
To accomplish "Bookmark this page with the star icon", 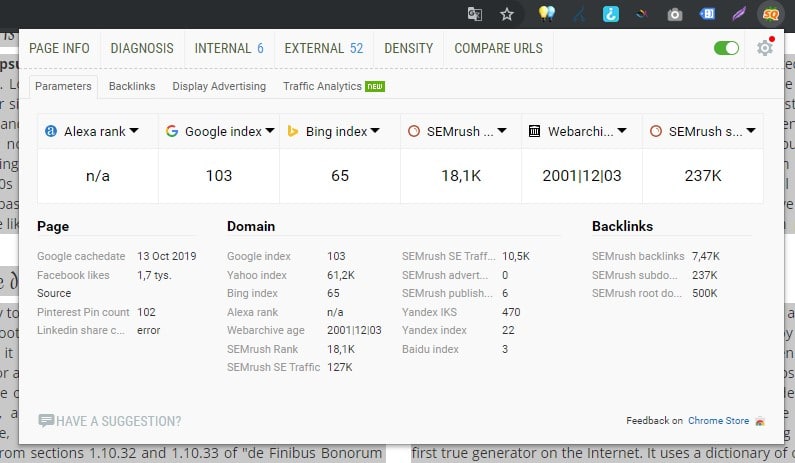I will (507, 14).
